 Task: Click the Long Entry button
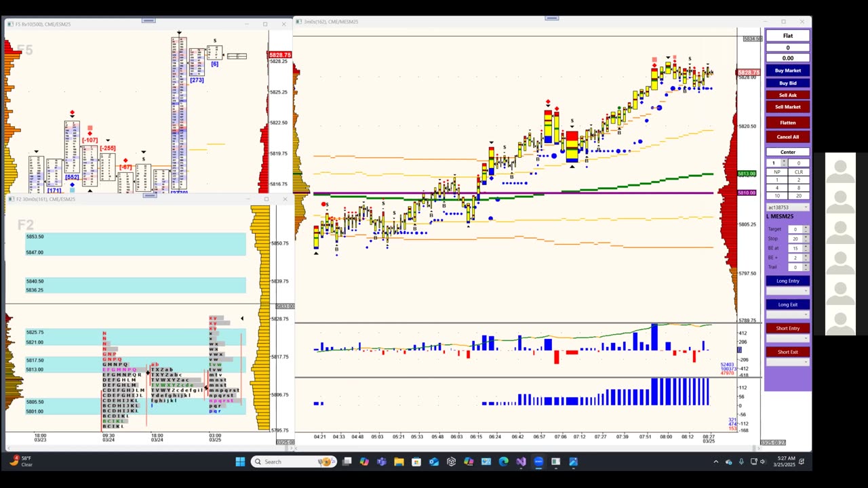788,281
